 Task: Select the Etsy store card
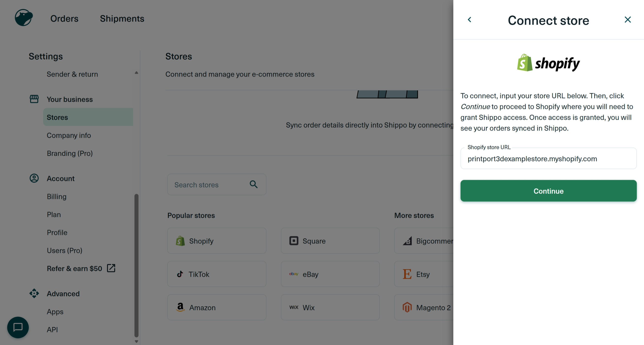pos(424,274)
